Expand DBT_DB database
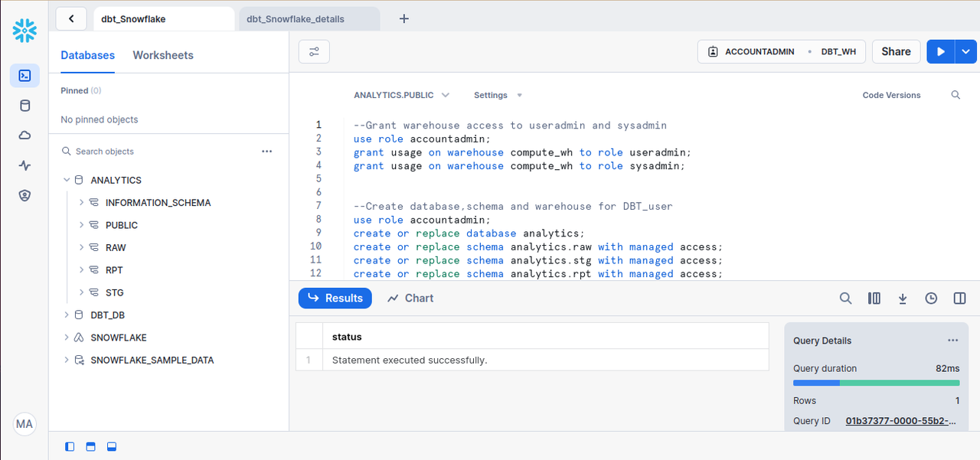The height and width of the screenshot is (460, 980). pyautogui.click(x=67, y=315)
